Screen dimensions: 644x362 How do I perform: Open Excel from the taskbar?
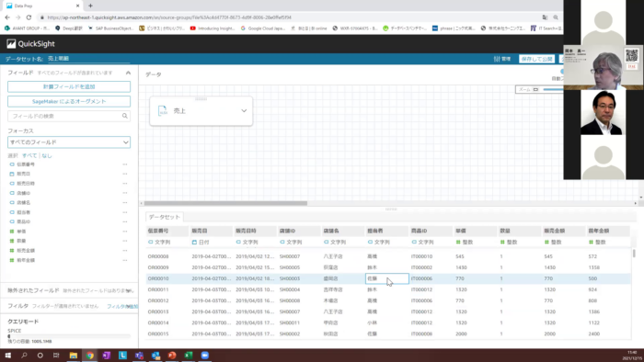click(x=189, y=355)
